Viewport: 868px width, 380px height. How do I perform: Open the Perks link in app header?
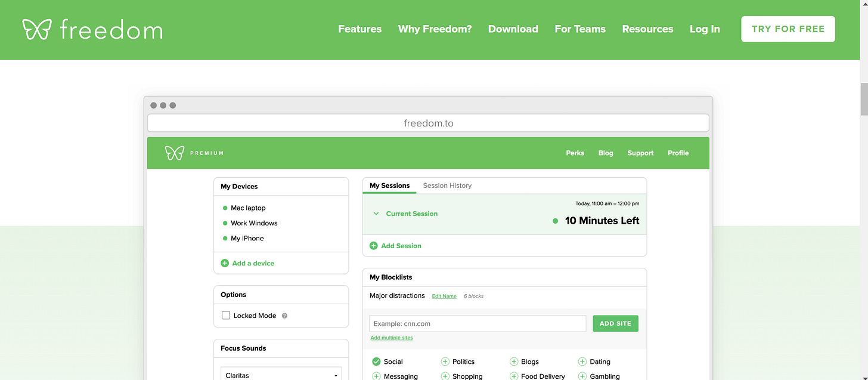[x=575, y=153]
